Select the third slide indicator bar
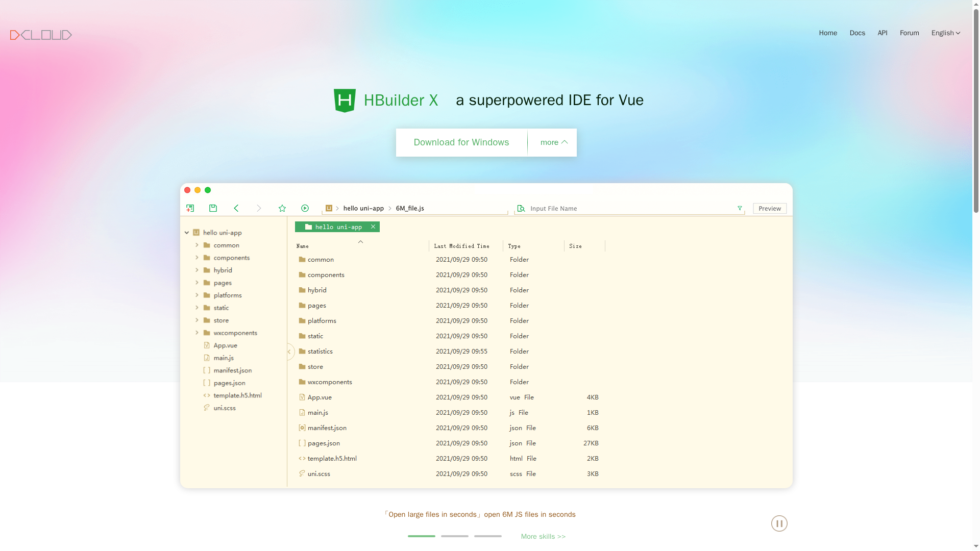 488,536
